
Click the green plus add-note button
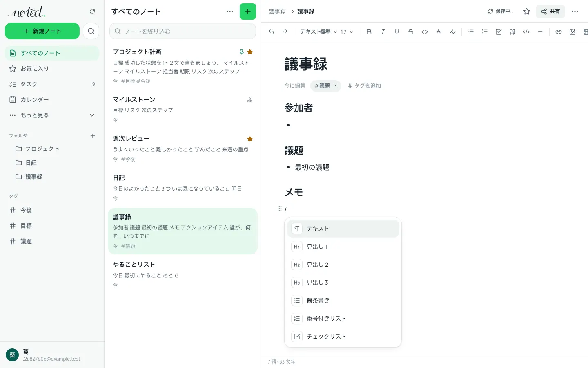click(x=248, y=11)
